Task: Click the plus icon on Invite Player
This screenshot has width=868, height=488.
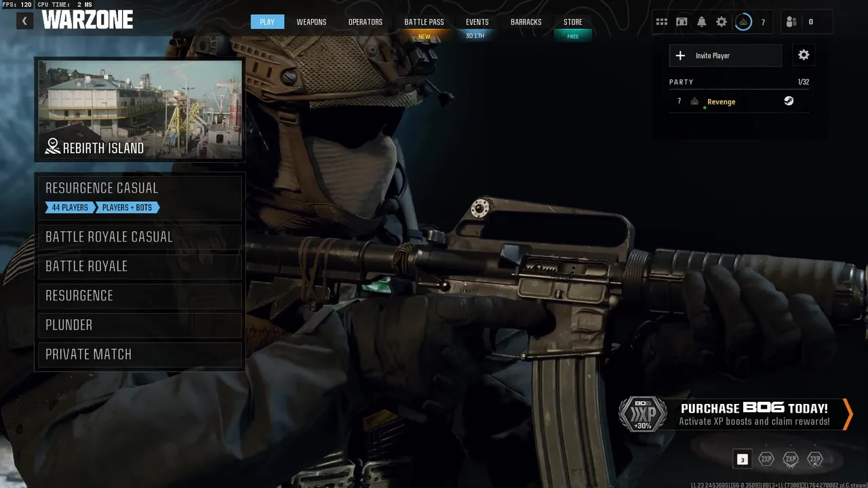Action: coord(681,56)
